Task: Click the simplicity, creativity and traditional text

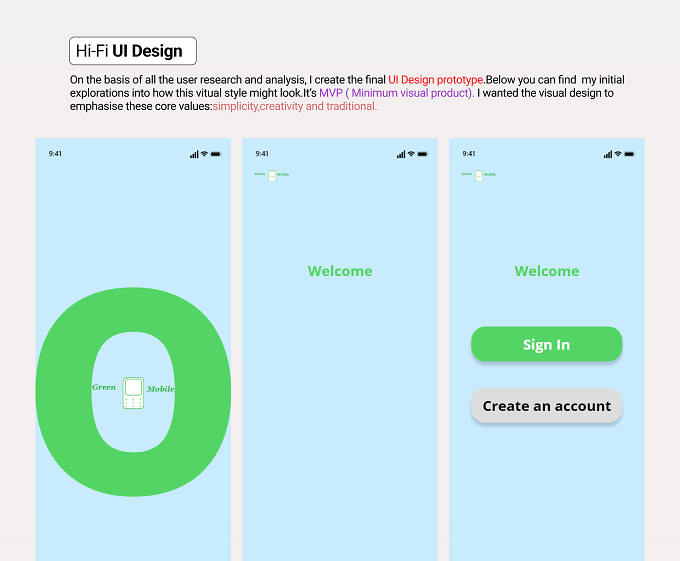Action: pos(295,106)
